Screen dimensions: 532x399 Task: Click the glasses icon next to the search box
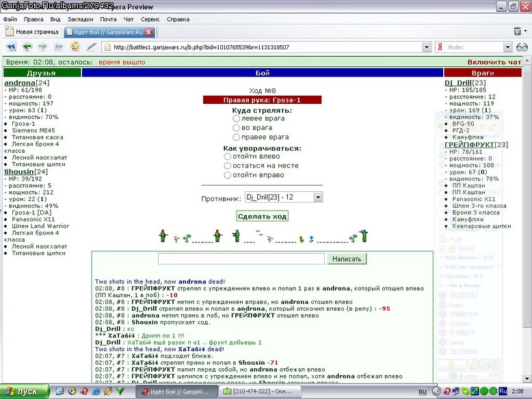tap(522, 47)
